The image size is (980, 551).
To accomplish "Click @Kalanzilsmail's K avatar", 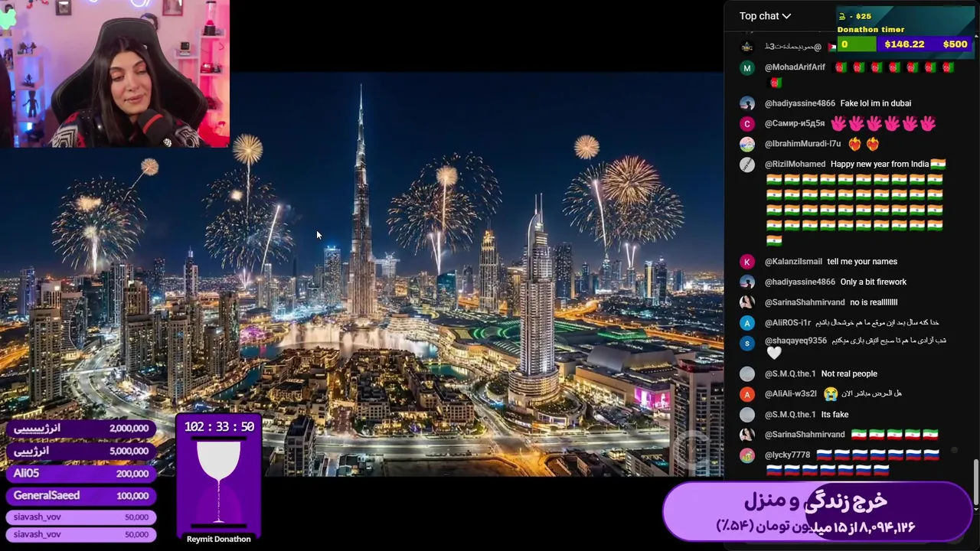I will [x=747, y=262].
